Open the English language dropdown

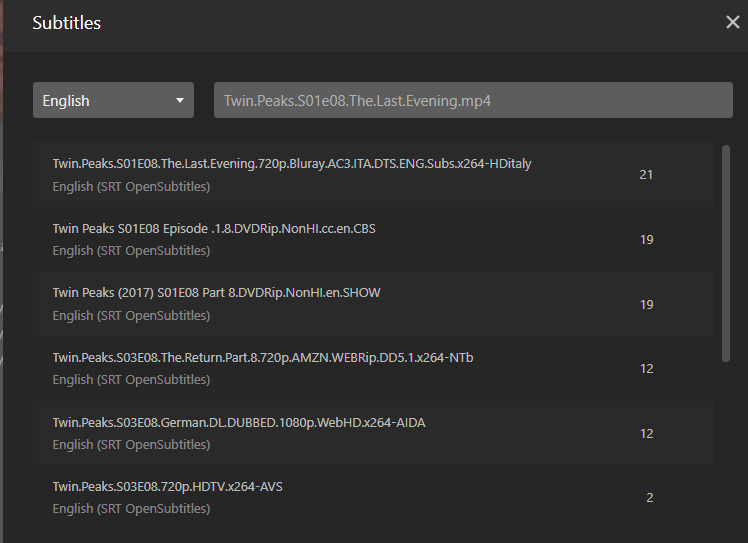click(x=114, y=100)
